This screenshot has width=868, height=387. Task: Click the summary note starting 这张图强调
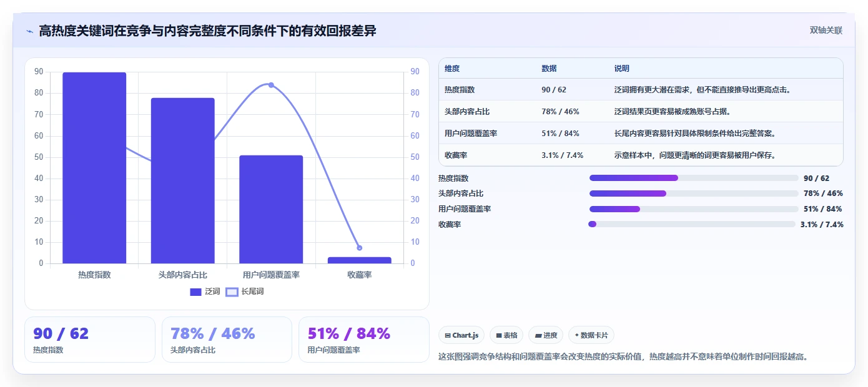624,357
